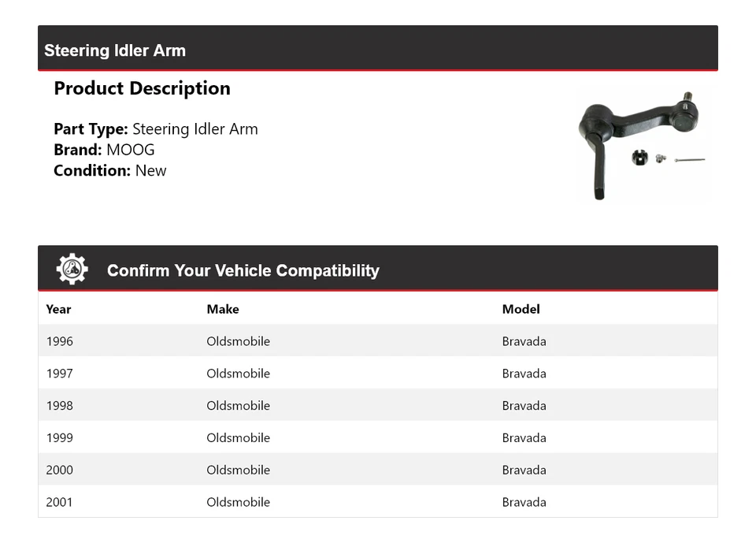Screen dimensions: 756x543
Task: Click Bravada in the 1998 row
Action: tap(524, 406)
